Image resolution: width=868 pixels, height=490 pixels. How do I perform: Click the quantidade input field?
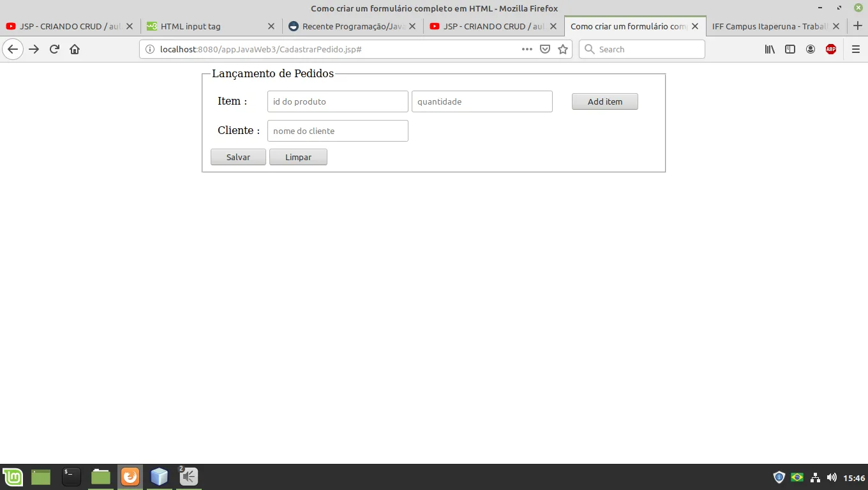click(482, 101)
